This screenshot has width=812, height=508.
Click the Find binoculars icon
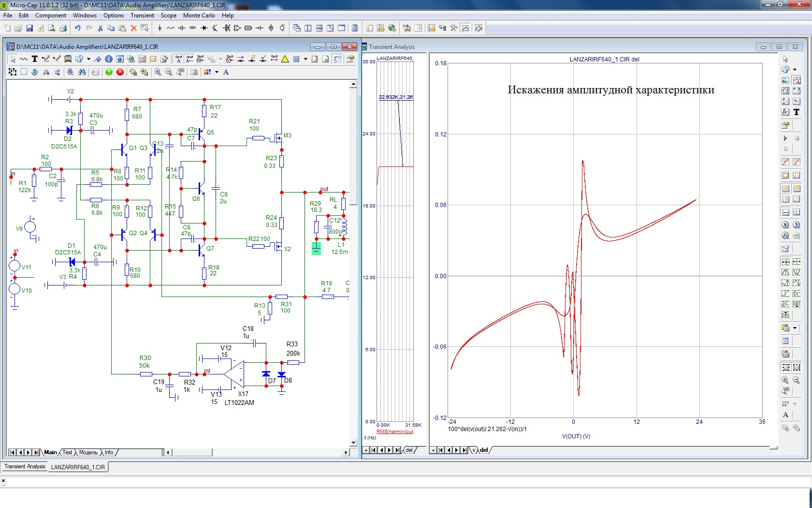point(82,72)
